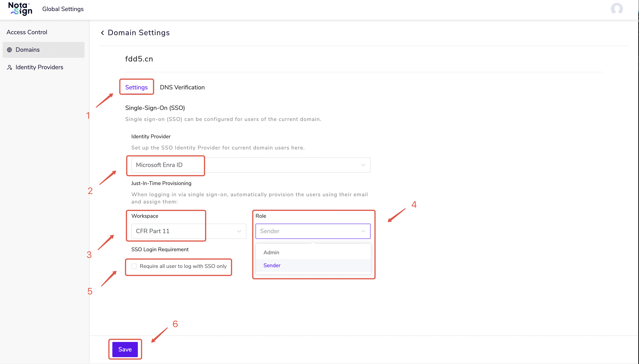
Task: Enable Require all user SSO checkbox
Action: 134,266
